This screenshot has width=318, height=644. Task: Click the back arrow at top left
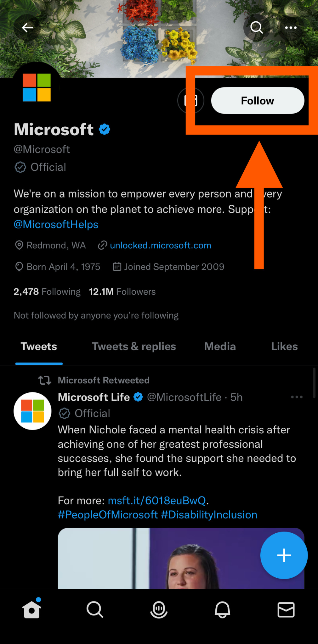pyautogui.click(x=28, y=28)
